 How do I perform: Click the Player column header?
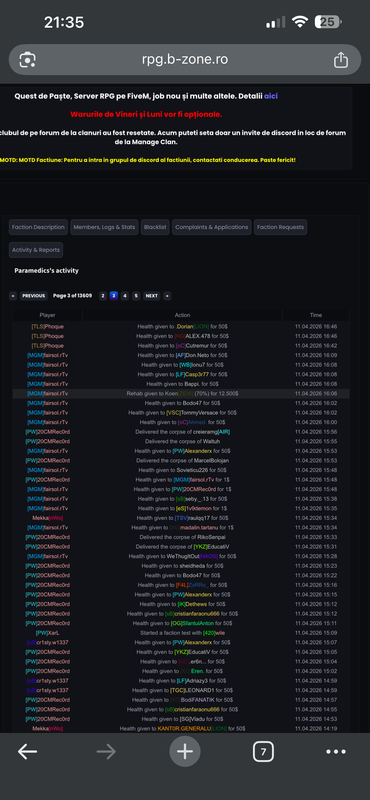(47, 315)
